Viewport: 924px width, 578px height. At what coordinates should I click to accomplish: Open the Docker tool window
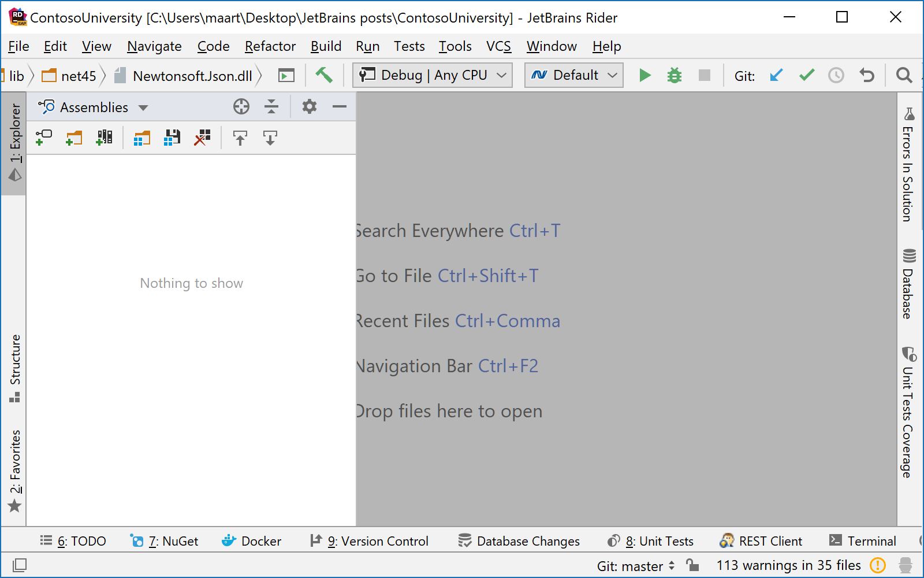(x=252, y=541)
